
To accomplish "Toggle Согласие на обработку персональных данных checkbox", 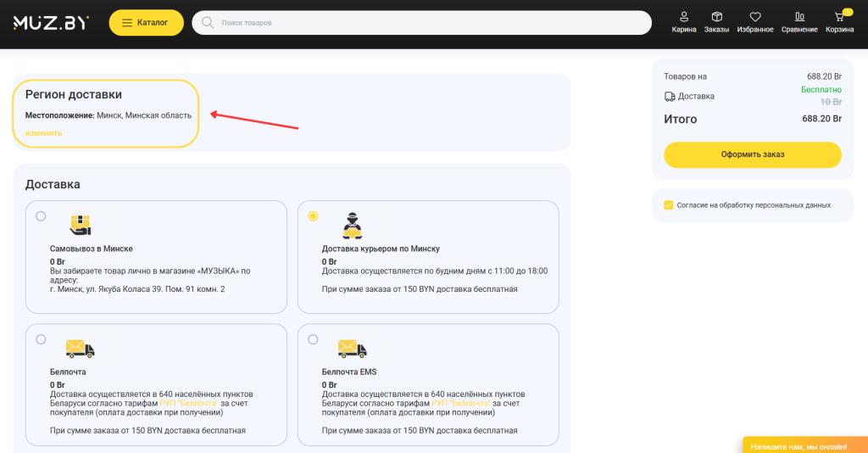I will click(668, 205).
